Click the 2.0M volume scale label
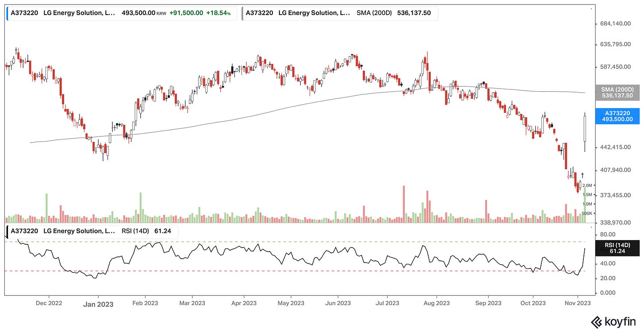644x333 pixels. 587,185
